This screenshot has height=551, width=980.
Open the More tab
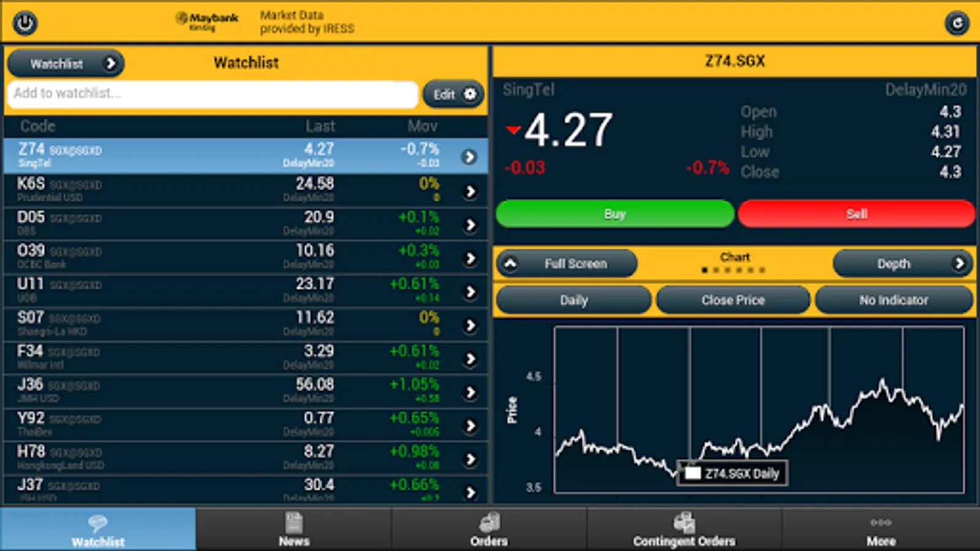pyautogui.click(x=881, y=529)
